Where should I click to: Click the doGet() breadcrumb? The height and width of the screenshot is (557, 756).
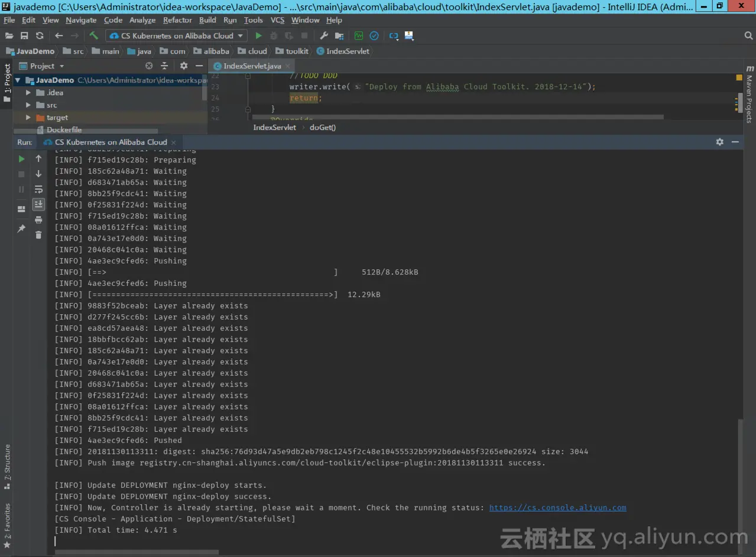pyautogui.click(x=323, y=128)
